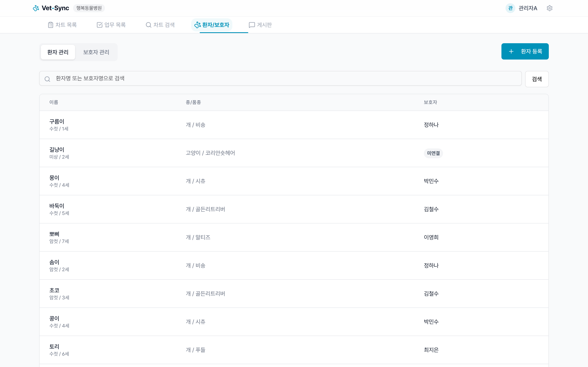The height and width of the screenshot is (367, 588).
Task: Click the 행복동물병원 hospital badge
Action: pos(89,8)
